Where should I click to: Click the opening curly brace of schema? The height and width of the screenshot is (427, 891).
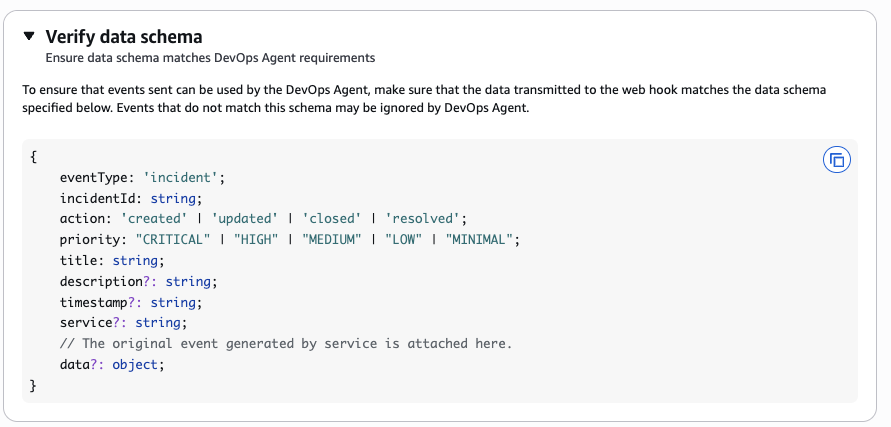tap(34, 157)
